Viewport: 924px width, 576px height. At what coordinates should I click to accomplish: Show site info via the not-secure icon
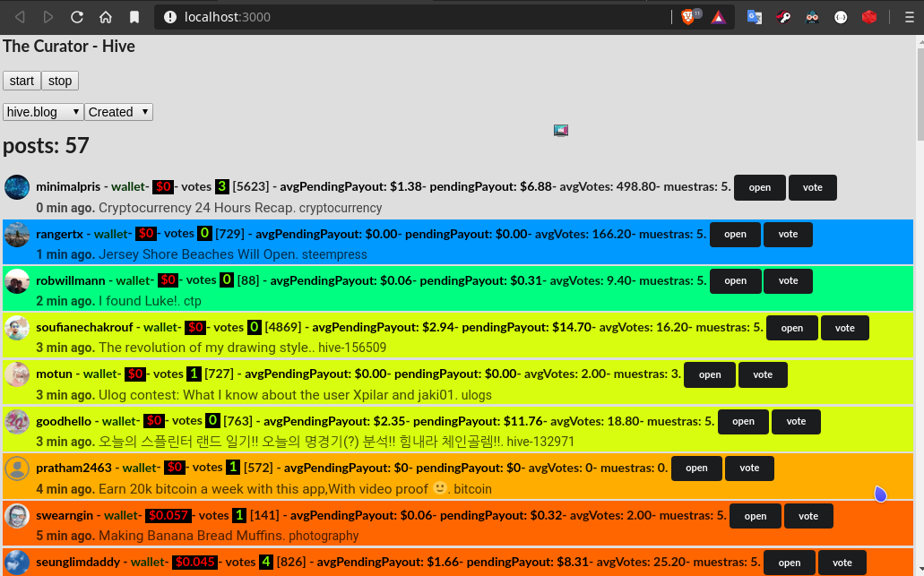[169, 17]
